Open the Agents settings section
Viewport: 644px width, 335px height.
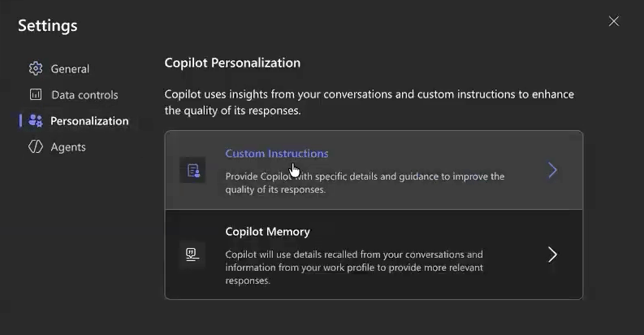68,147
